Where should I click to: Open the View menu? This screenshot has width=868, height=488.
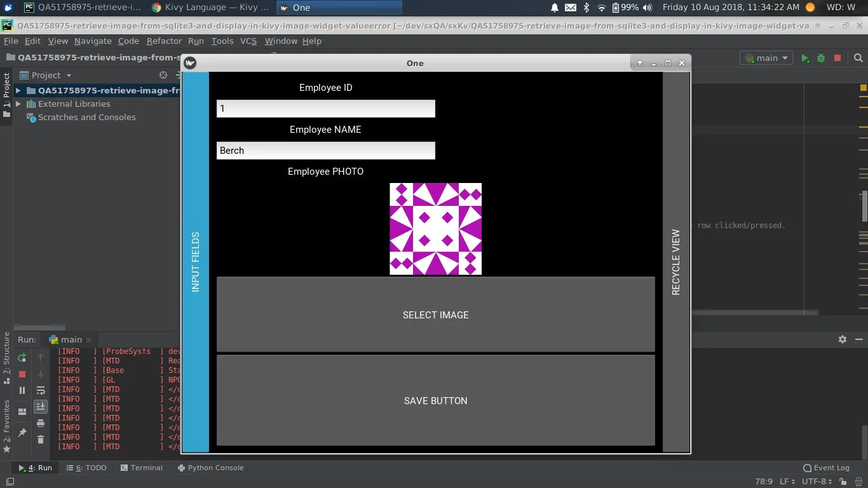(x=58, y=41)
